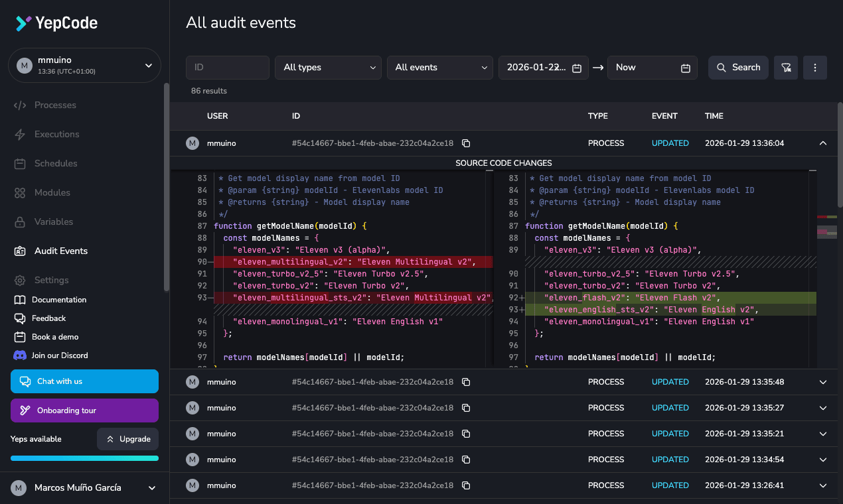Open the All events dropdown
843x504 pixels.
tap(440, 68)
